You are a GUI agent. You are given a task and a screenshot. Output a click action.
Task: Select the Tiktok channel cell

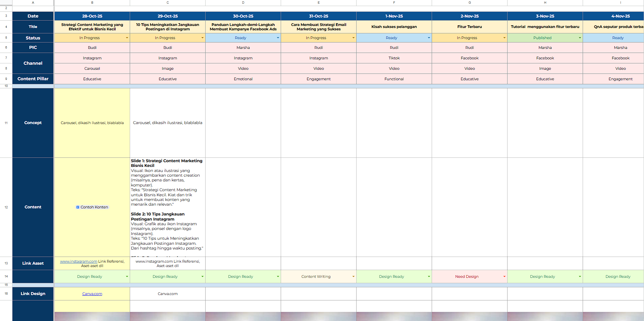(394, 58)
